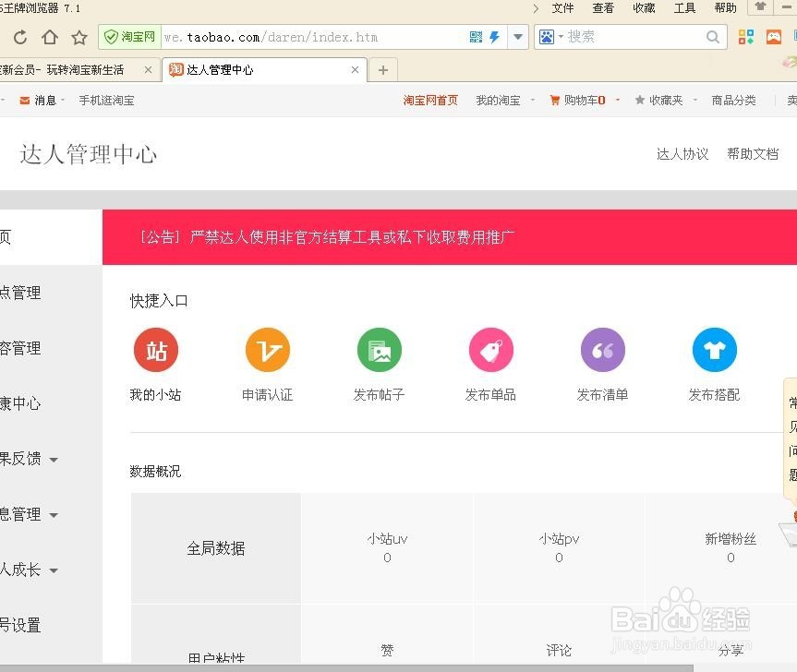
Task: Click the 手机逛淘宝 link
Action: (x=106, y=100)
